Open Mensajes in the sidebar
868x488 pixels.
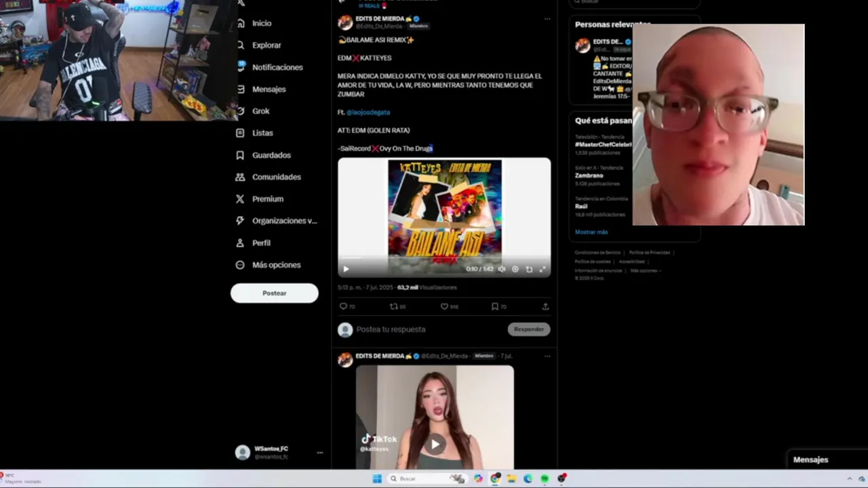[x=261, y=89]
